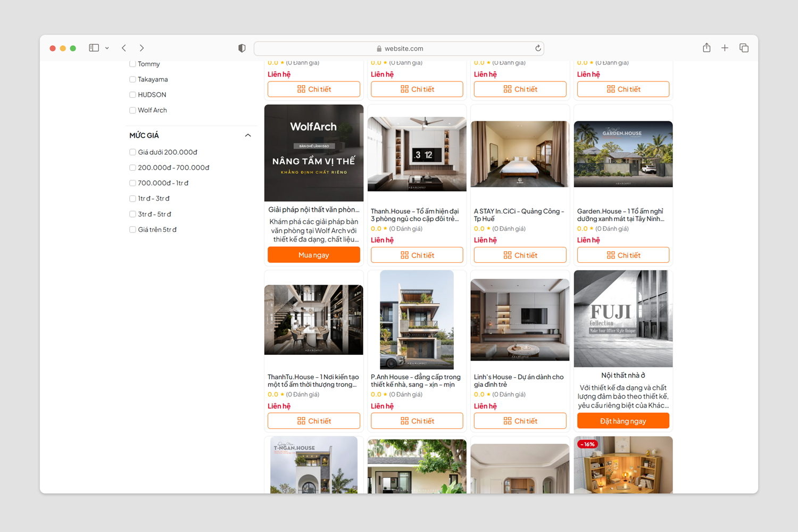The image size is (798, 532).
Task: Reload the page with the refresh icon
Action: 538,48
